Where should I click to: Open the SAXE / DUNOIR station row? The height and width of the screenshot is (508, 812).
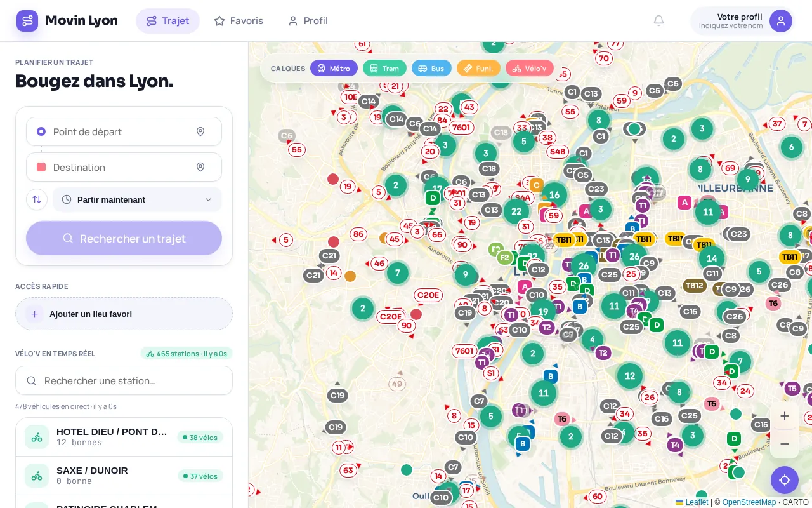[x=124, y=476]
